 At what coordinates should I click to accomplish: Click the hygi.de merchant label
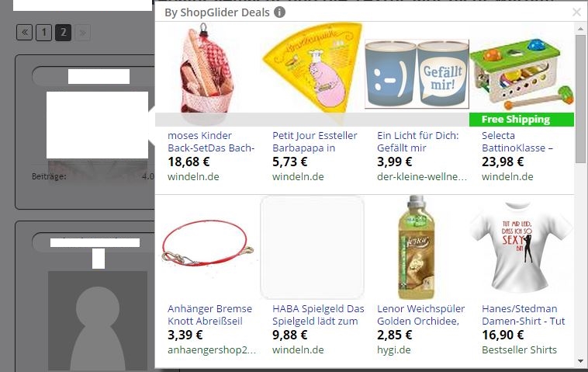394,349
